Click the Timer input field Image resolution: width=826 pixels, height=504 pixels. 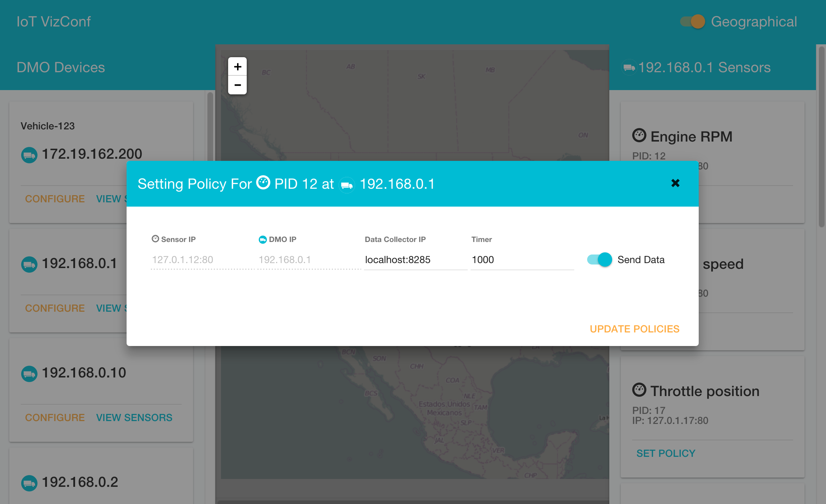pos(521,260)
